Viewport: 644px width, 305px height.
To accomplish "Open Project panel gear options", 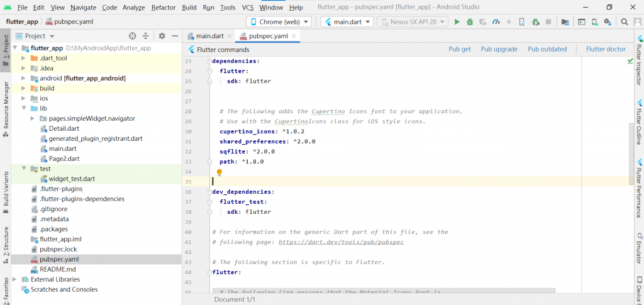I will [162, 36].
